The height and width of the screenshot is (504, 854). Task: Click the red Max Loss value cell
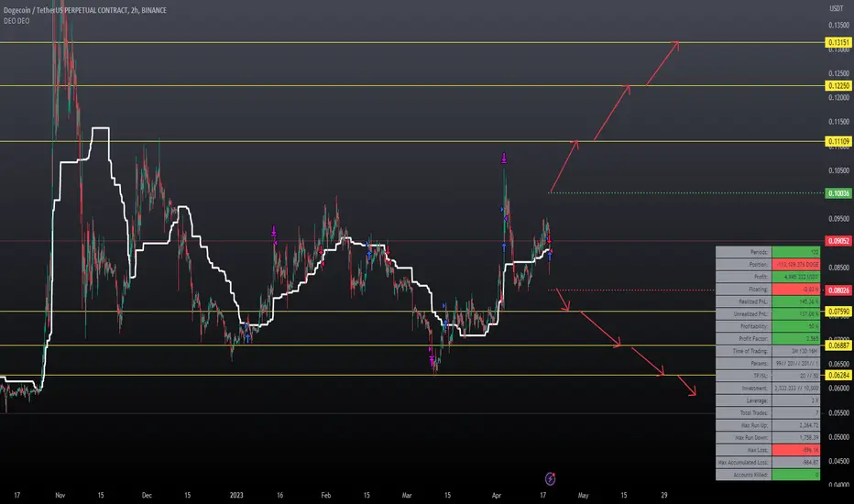tap(795, 450)
